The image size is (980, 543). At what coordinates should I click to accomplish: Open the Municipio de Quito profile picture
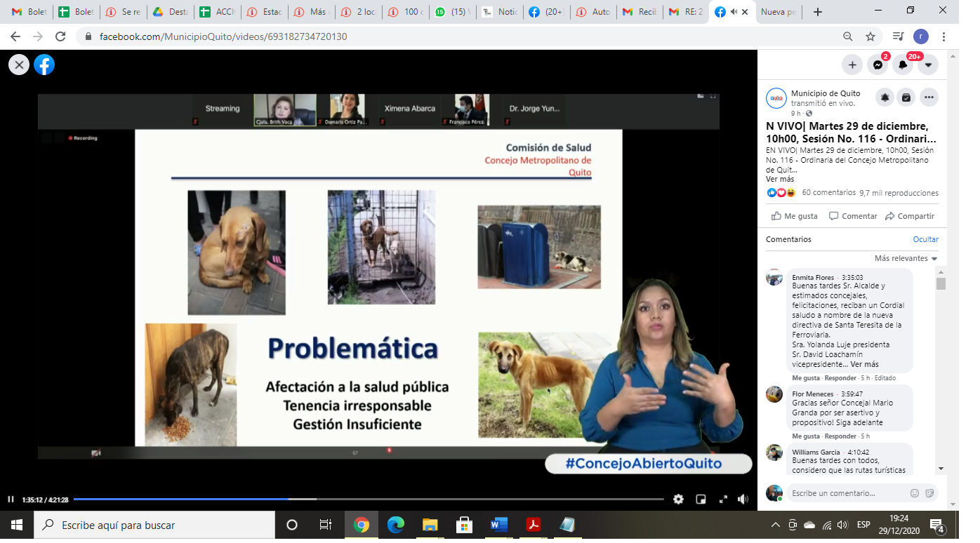[x=776, y=98]
